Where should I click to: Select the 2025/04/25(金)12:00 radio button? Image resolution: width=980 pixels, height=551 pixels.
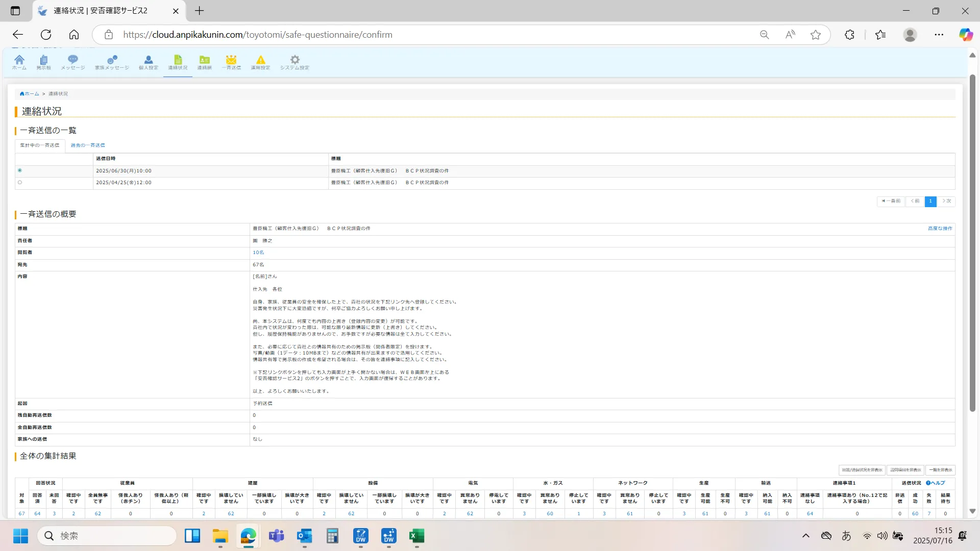point(20,182)
